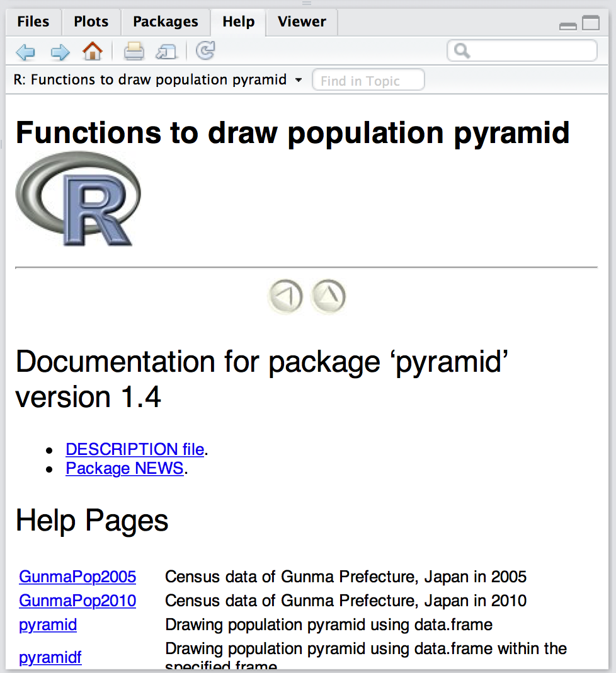Open the pyramidf help page link

[x=50, y=657]
